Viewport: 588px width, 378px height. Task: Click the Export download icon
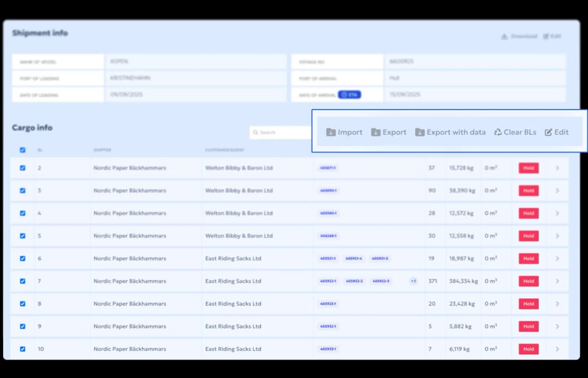[376, 132]
